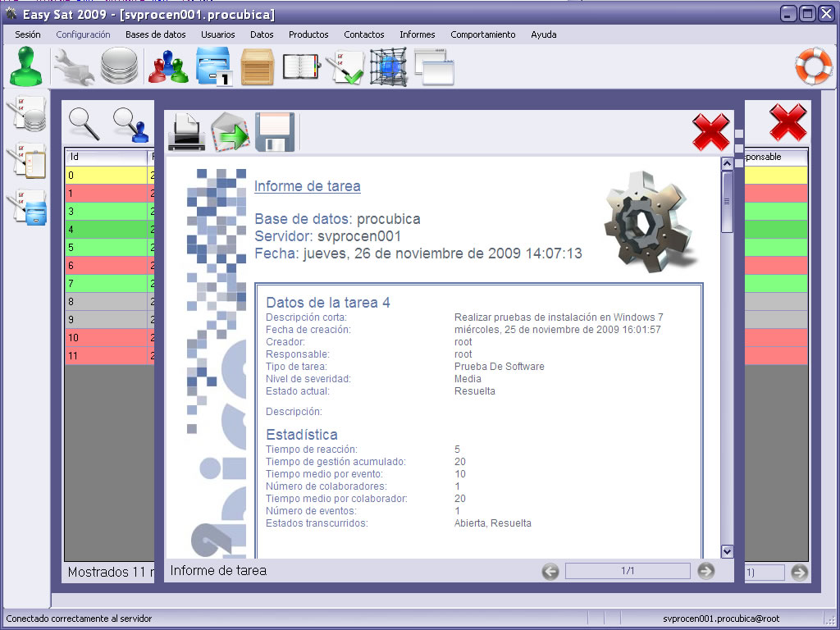Close the task list window behind with red X
Viewport: 840px width, 630px height.
coord(788,122)
